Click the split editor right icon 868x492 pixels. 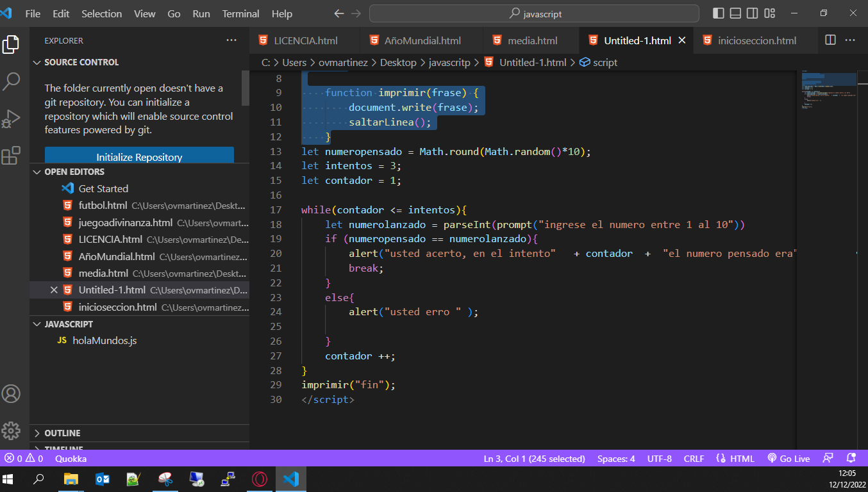click(x=830, y=40)
